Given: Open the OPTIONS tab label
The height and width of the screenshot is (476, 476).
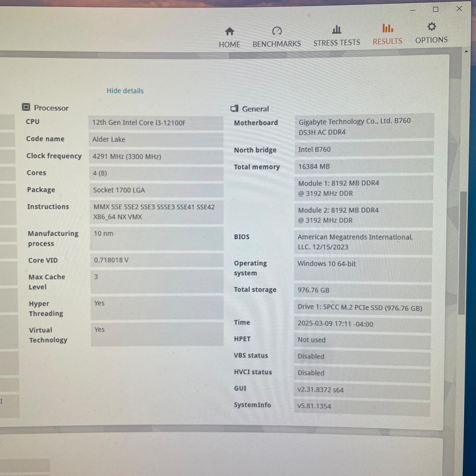Looking at the screenshot, I should coord(431,40).
